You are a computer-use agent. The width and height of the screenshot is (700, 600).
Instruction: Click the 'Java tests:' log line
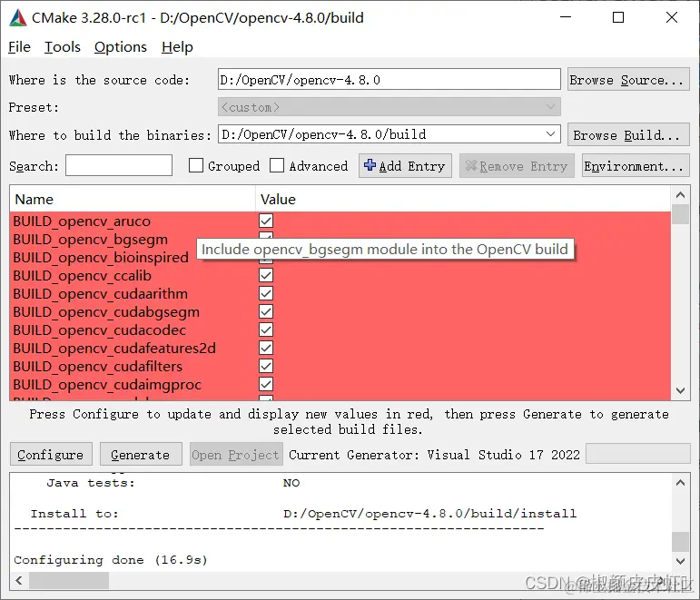tap(173, 483)
